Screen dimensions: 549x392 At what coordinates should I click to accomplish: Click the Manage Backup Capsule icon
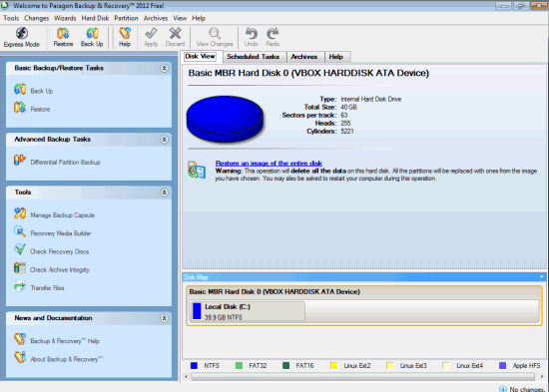[x=20, y=213]
